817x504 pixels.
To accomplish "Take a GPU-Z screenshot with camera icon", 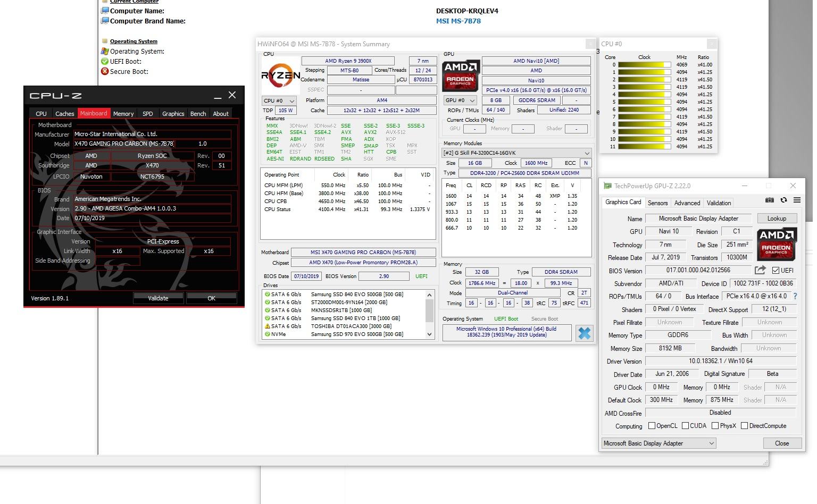I will pyautogui.click(x=769, y=200).
